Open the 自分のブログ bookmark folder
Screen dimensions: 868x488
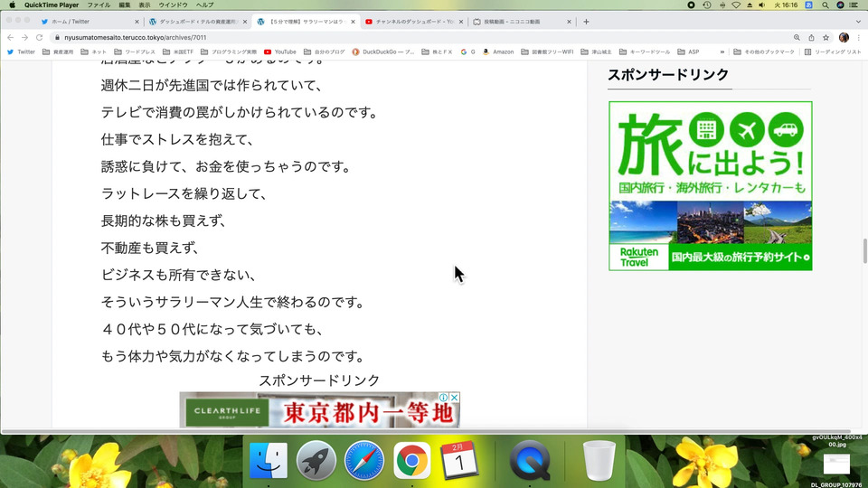(325, 52)
